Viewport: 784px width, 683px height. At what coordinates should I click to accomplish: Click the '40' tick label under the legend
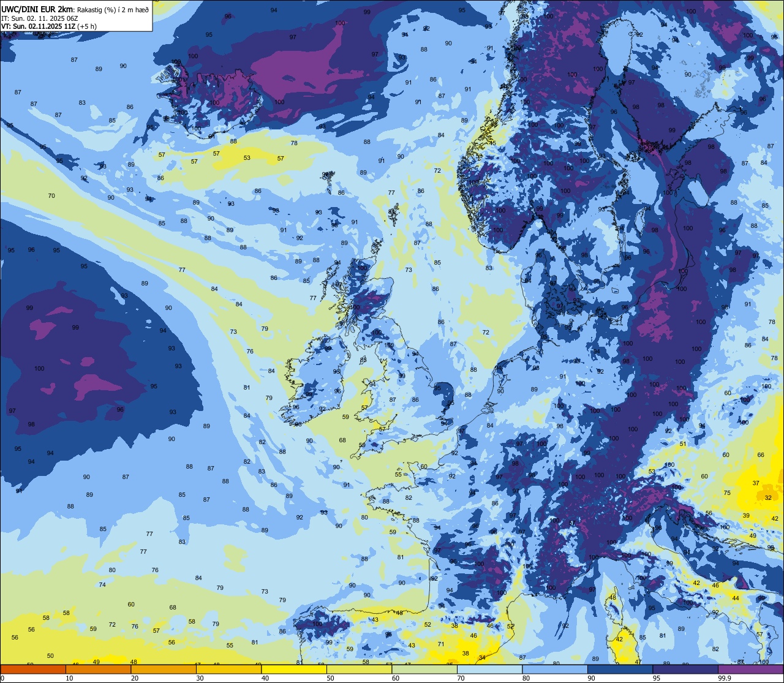265,678
